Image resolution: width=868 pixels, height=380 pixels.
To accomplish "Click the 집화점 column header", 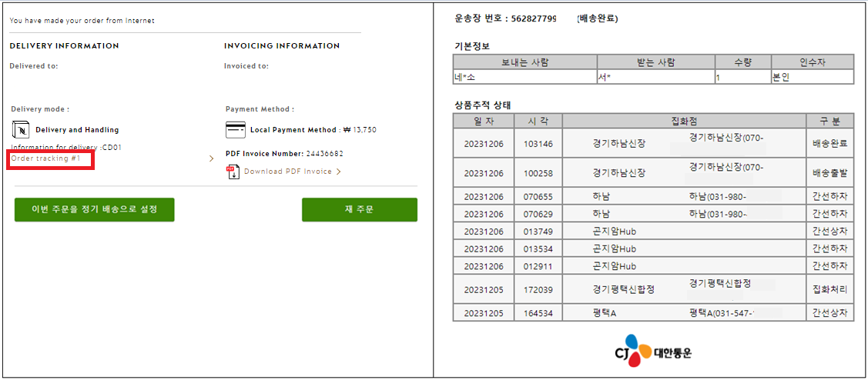I will [684, 121].
